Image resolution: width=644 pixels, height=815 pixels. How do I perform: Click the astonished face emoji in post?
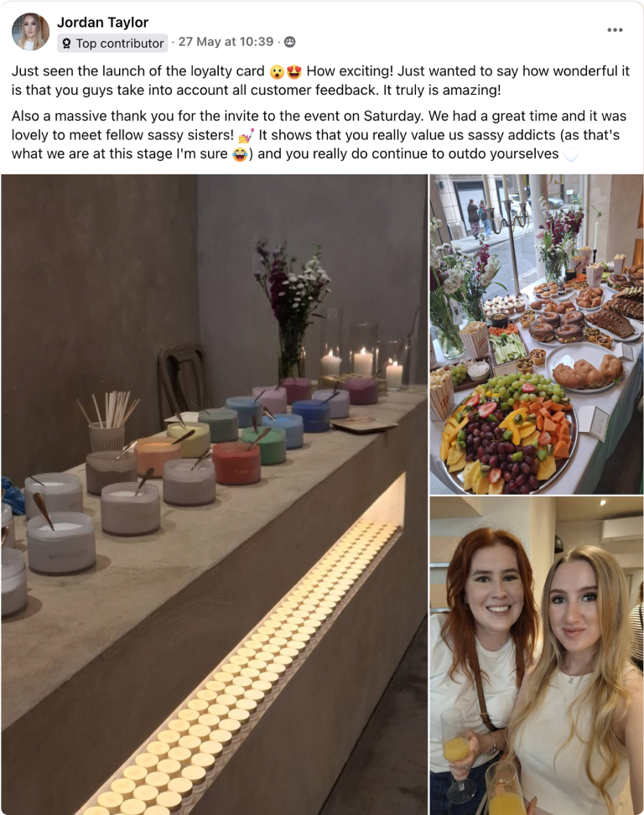pos(277,72)
